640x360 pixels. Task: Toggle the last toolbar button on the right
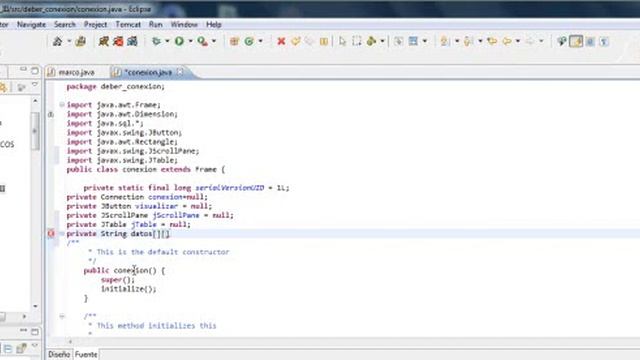[x=604, y=41]
